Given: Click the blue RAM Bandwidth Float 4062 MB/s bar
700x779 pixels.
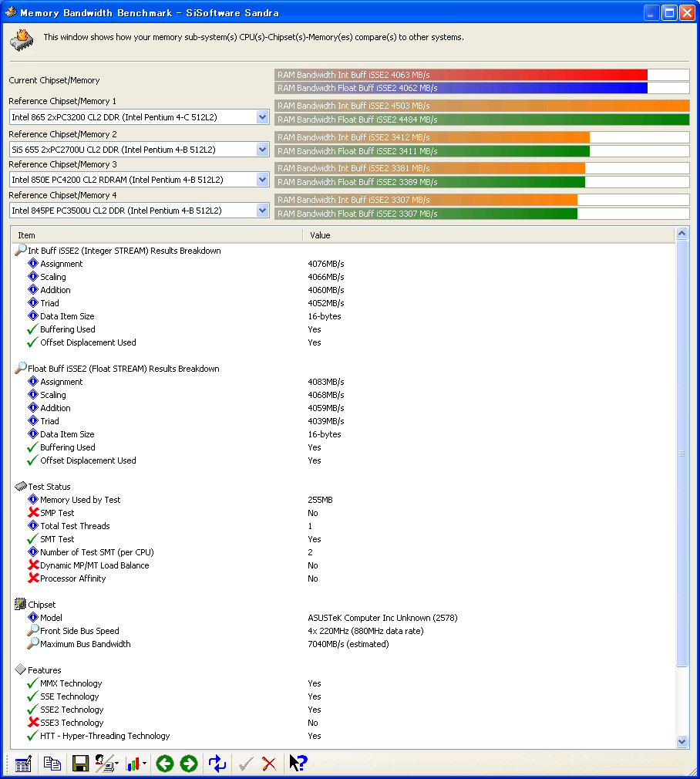Looking at the screenshot, I should tap(482, 88).
